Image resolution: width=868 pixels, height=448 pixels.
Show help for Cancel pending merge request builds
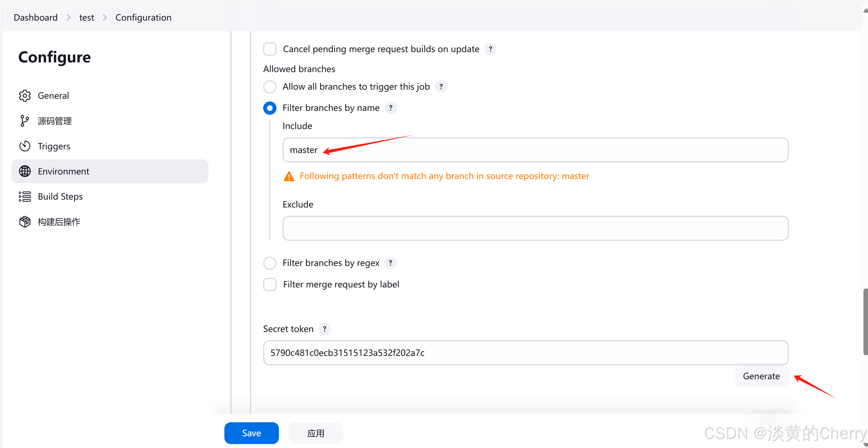tap(491, 49)
